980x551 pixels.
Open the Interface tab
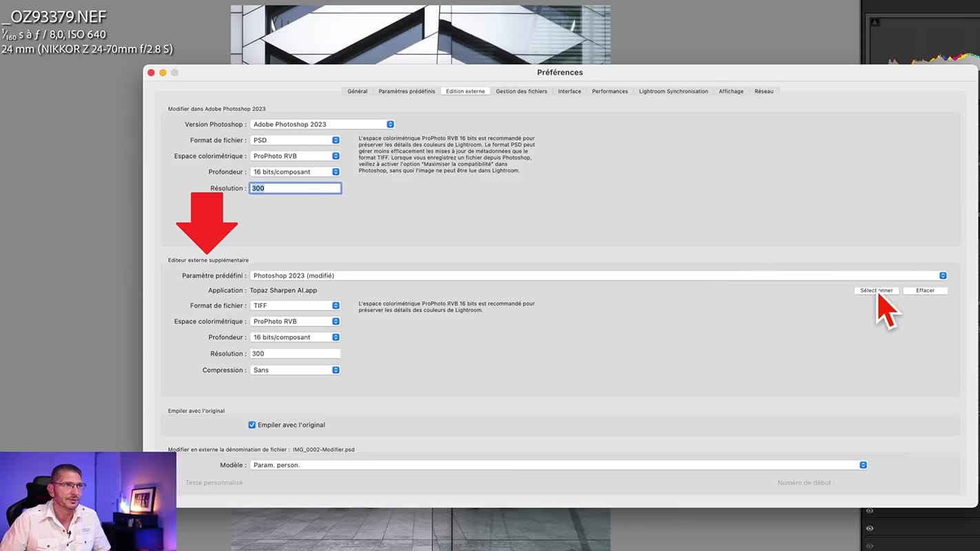pos(569,91)
